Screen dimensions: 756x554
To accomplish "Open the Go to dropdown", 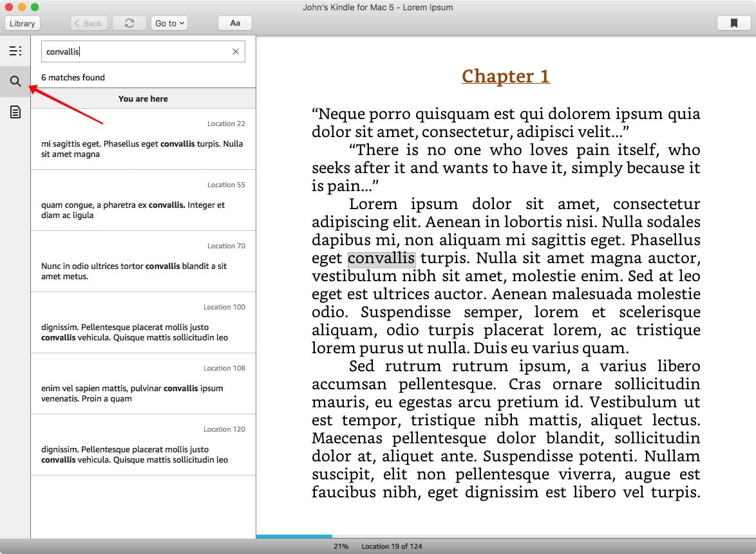I will click(169, 23).
